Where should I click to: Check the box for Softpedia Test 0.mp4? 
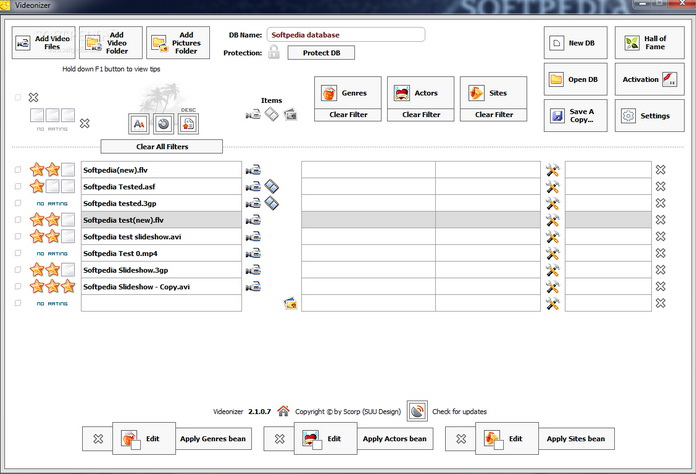[x=18, y=253]
